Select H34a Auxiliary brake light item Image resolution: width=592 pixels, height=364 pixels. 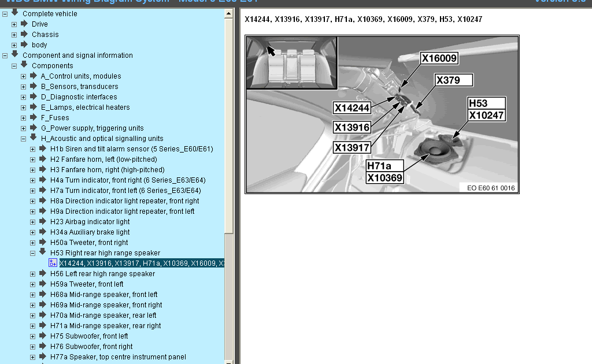click(90, 232)
